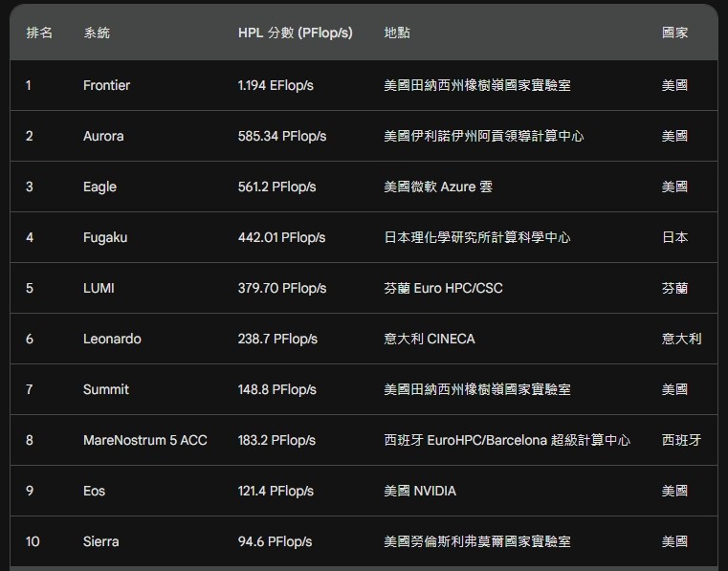This screenshot has width=728, height=571.
Task: Select the 美國 NVIDIA location cell
Action: (x=419, y=491)
